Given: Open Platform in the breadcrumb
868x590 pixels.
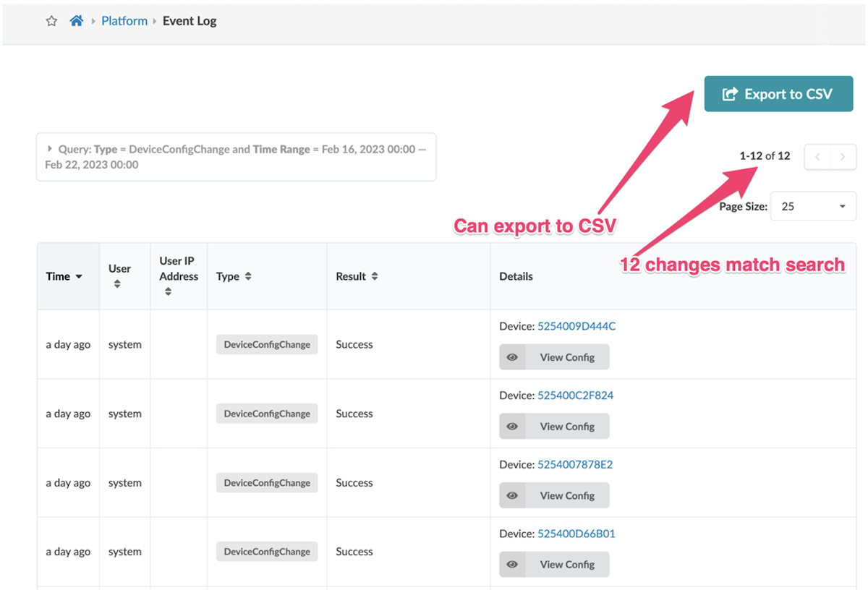Looking at the screenshot, I should (124, 21).
